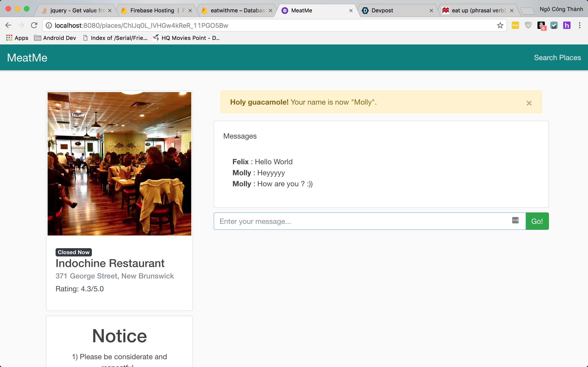Open the Android Dev bookmarks folder
588x367 pixels.
coord(55,38)
